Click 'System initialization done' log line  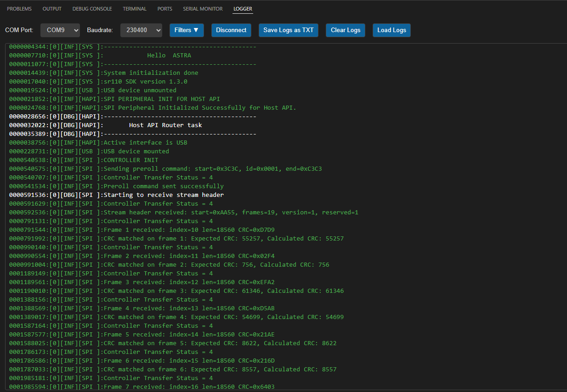click(x=104, y=73)
